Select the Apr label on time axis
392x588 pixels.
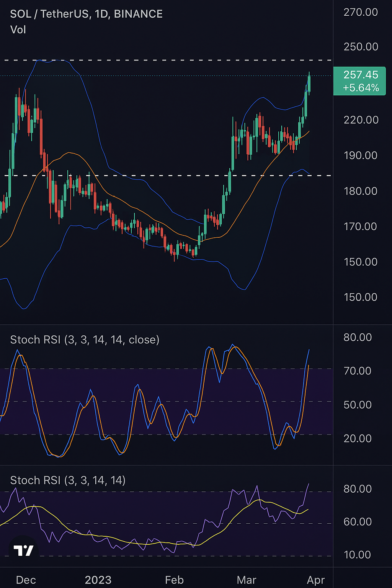(x=316, y=580)
